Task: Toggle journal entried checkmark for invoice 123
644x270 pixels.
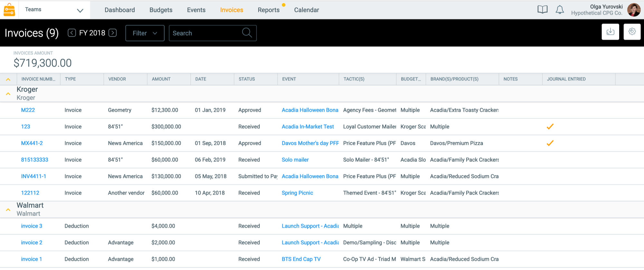Action: pos(550,127)
